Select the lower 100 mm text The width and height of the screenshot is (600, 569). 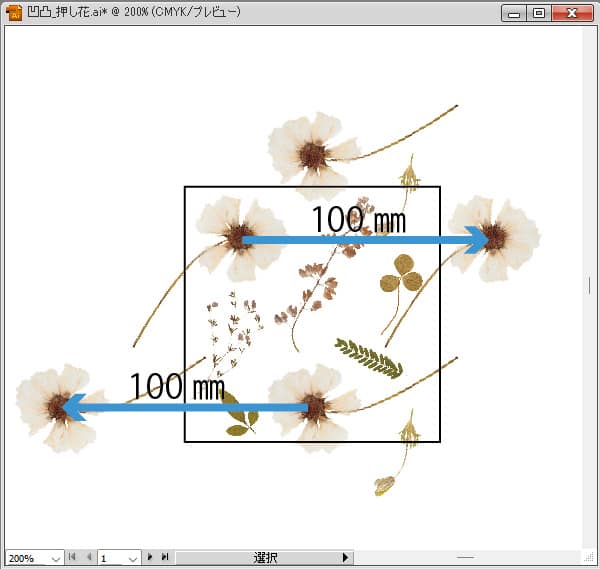pos(176,386)
